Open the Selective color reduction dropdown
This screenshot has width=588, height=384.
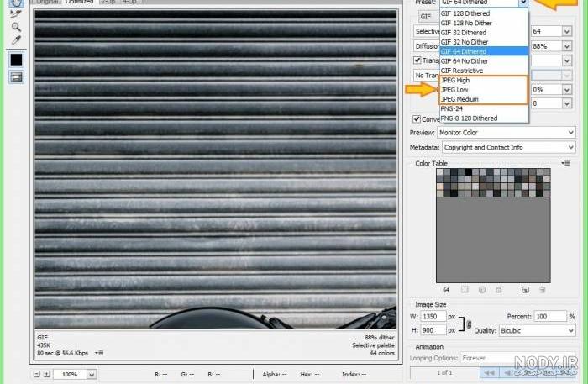pos(427,31)
